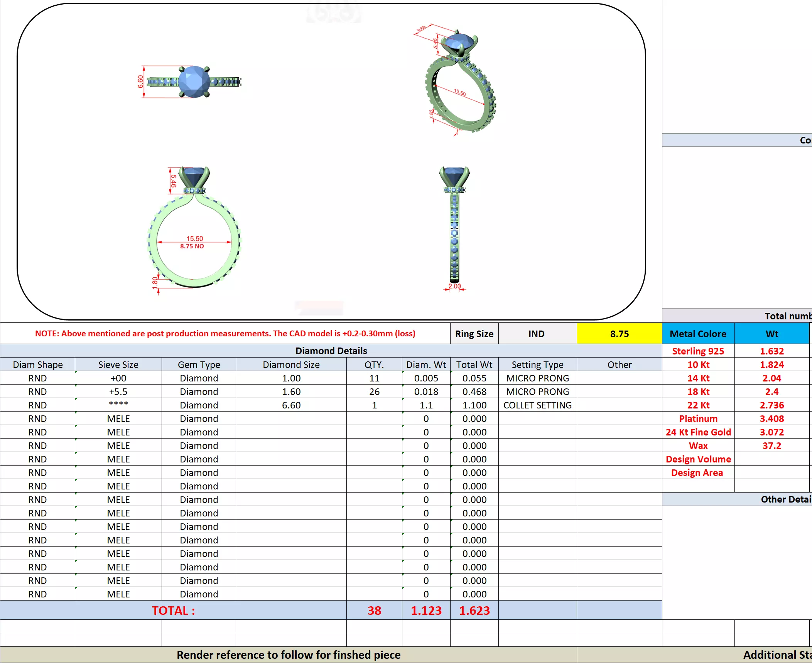
Task: Select the front-view ring render showing 15.50
Action: point(194,229)
